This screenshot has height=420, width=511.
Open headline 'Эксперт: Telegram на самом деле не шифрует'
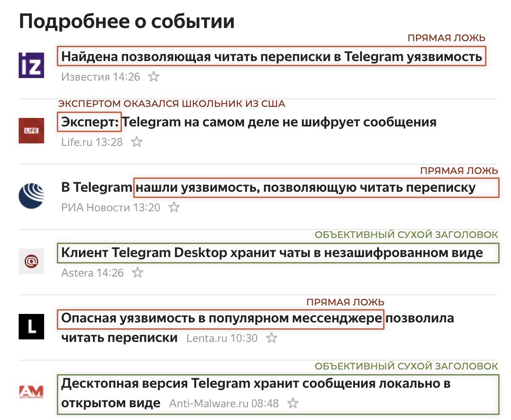(249, 122)
